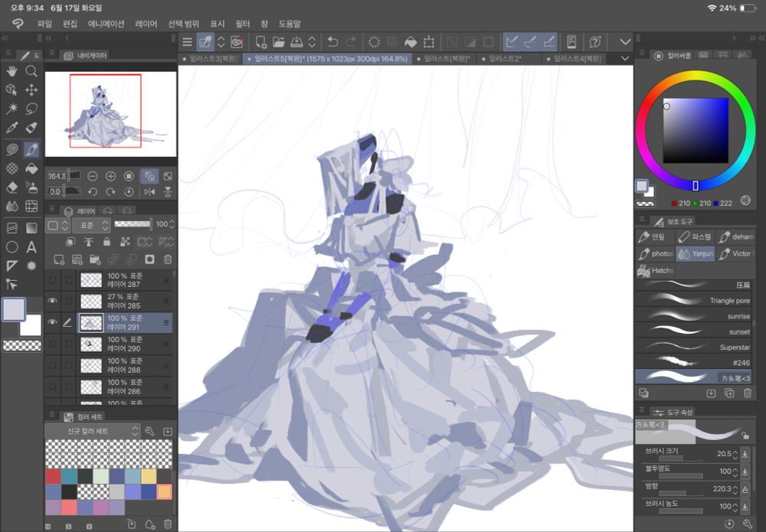This screenshot has height=532, width=766.
Task: Open the palette color dropdown in layer panel
Action: point(57,225)
